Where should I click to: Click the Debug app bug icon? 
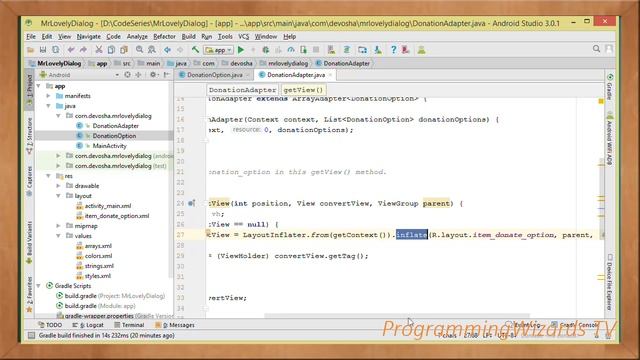pos(266,50)
